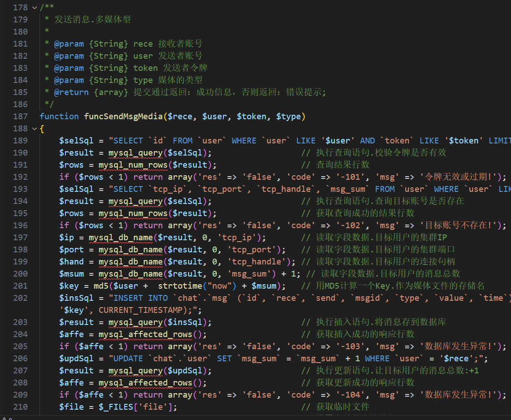Click the 'token' param name on line 183
Image resolution: width=511 pixels, height=420 pixels.
pos(145,68)
